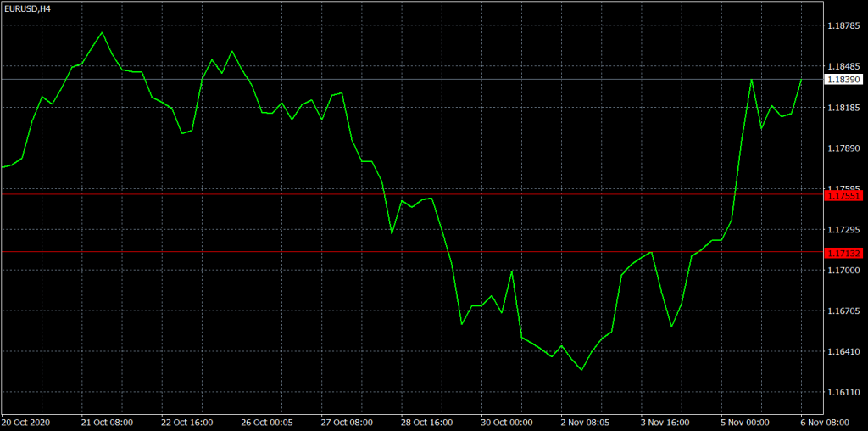Click the 22 Oct 16:00 time label
This screenshot has width=868, height=431.
(187, 423)
